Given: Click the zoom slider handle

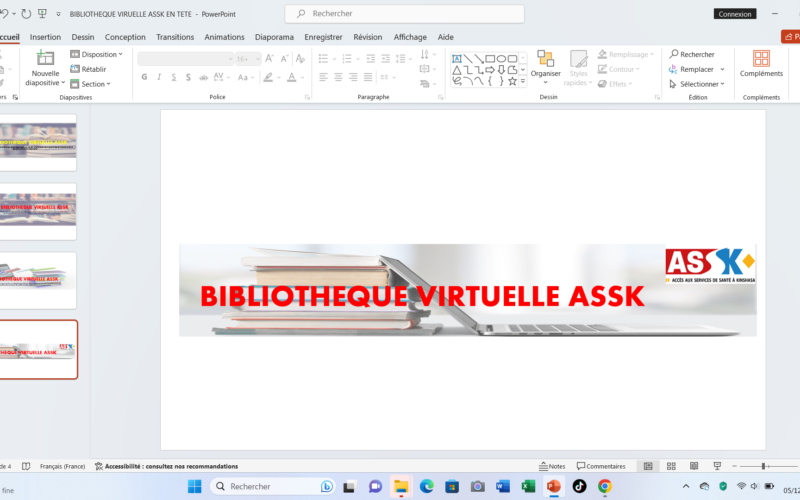Looking at the screenshot, I should [763, 466].
